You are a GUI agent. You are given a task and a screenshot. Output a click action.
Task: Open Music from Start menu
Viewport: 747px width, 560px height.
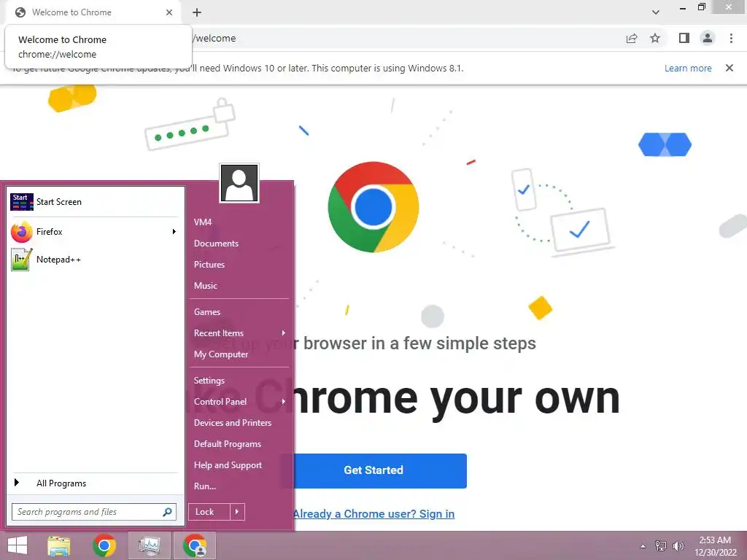(x=205, y=286)
